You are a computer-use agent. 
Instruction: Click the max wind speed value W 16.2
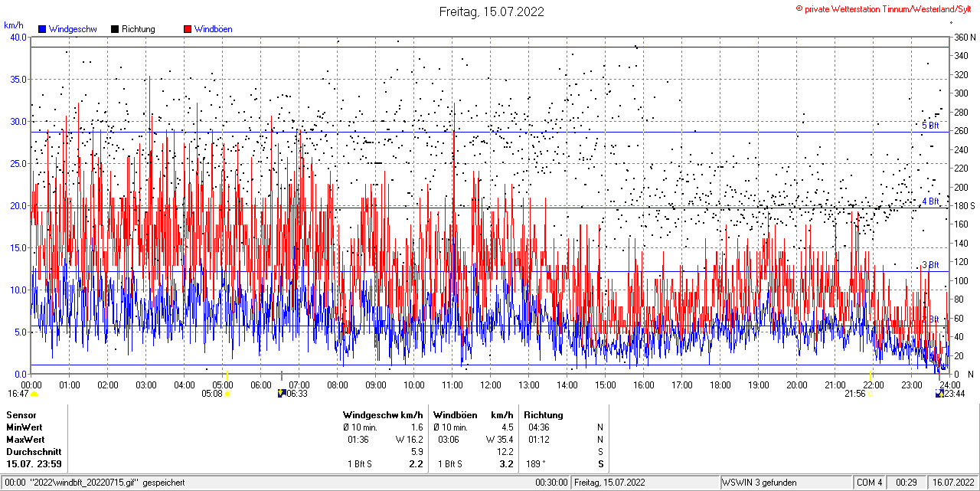click(x=409, y=440)
